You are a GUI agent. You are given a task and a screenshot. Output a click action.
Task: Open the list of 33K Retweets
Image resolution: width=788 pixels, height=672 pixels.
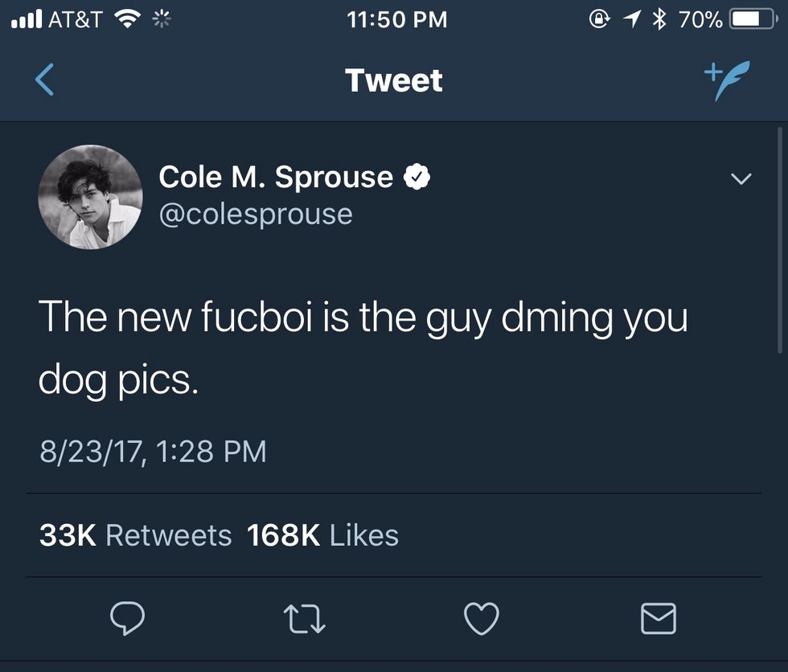tap(135, 535)
